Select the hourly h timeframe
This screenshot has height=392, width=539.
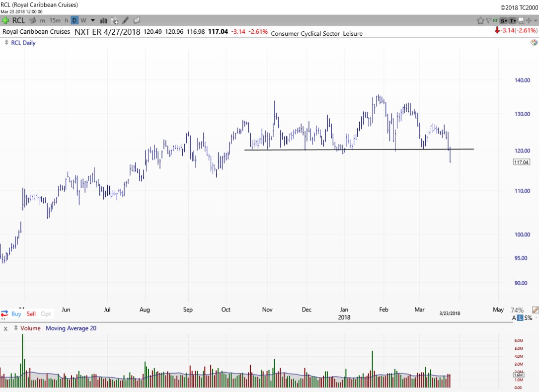pyautogui.click(x=67, y=20)
